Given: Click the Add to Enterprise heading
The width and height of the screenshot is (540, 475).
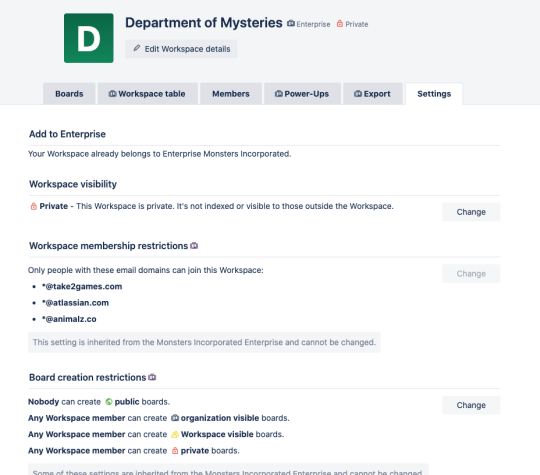Looking at the screenshot, I should point(68,134).
